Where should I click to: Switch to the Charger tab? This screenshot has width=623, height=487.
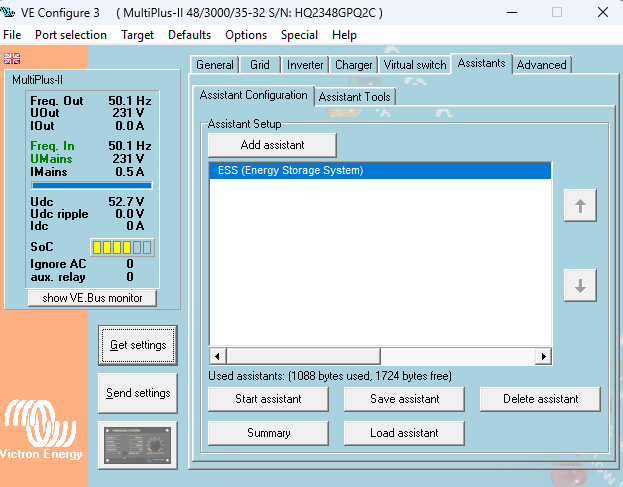[x=353, y=65]
